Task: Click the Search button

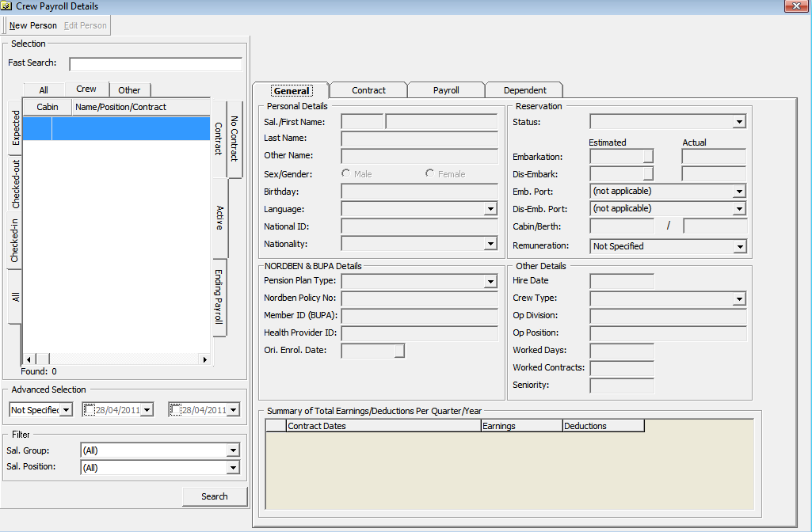Action: 215,496
